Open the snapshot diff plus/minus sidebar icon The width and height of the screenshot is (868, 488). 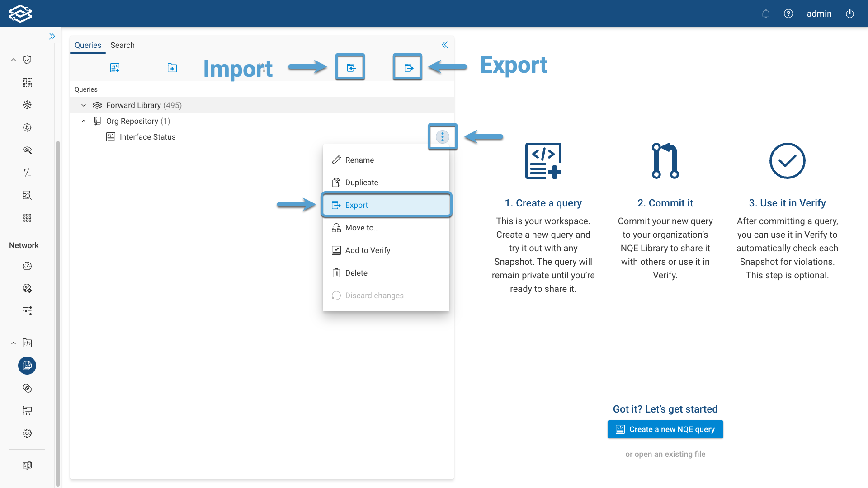(x=27, y=173)
